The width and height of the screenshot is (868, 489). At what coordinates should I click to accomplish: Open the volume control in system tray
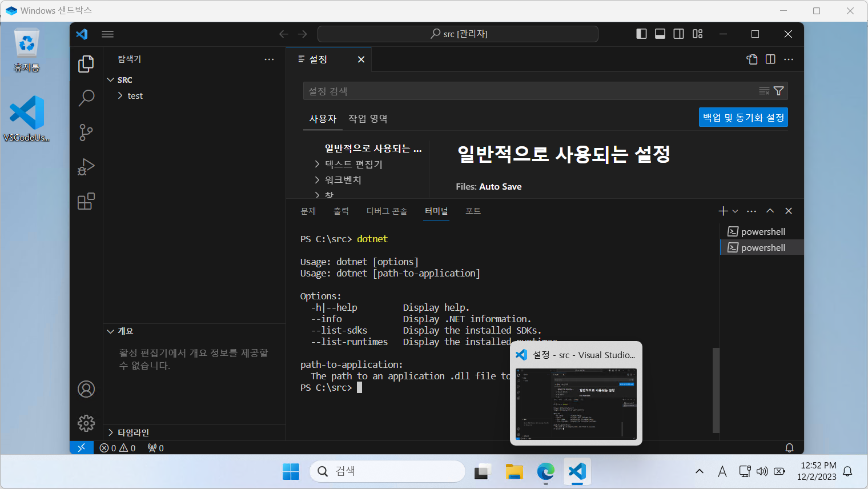click(762, 471)
